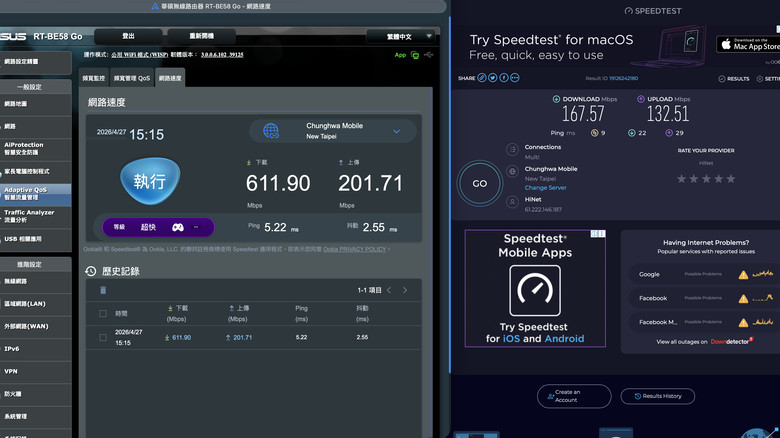Viewport: 780px width, 438px height.
Task: Open USB 相關應用 sidebar item
Action: point(35,239)
